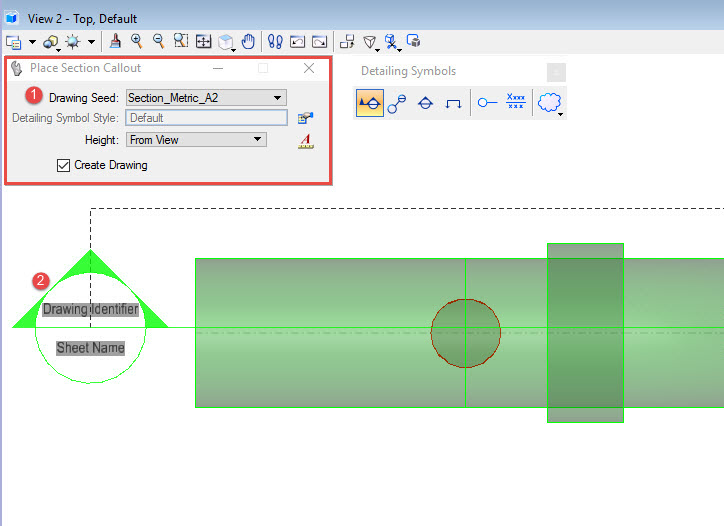The height and width of the screenshot is (526, 724).
Task: Minimize the Place Section Callout dialog
Action: click(x=218, y=68)
